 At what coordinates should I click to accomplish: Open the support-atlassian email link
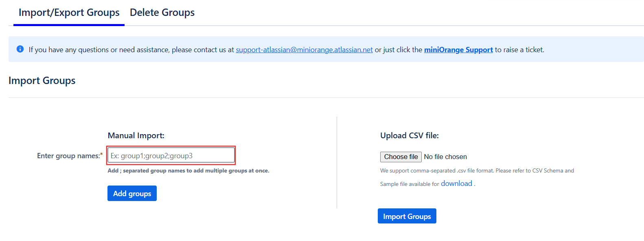click(304, 50)
